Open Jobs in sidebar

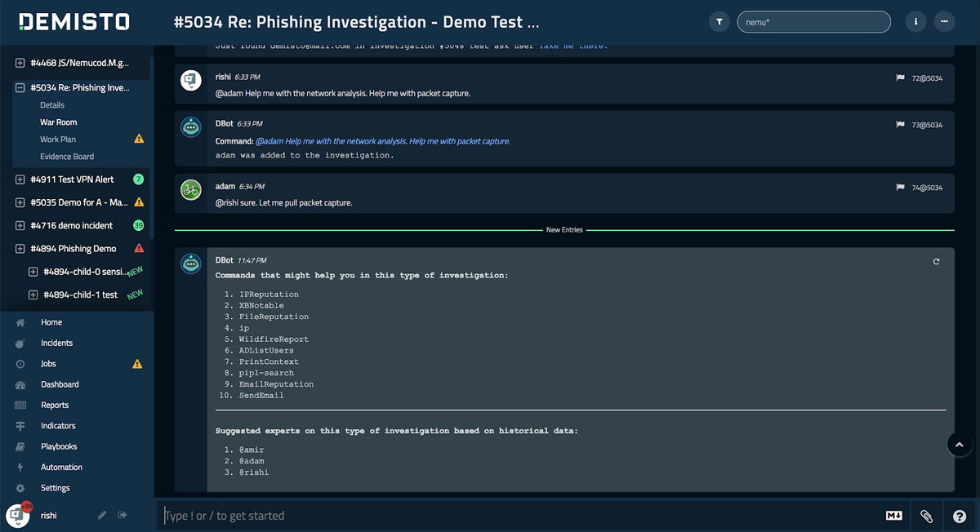point(48,364)
